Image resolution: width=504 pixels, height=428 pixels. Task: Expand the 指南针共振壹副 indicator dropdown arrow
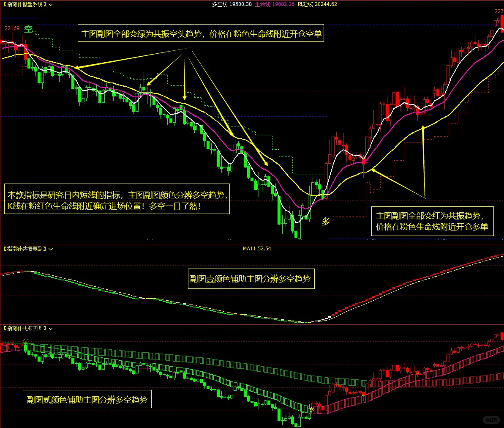tap(51, 249)
